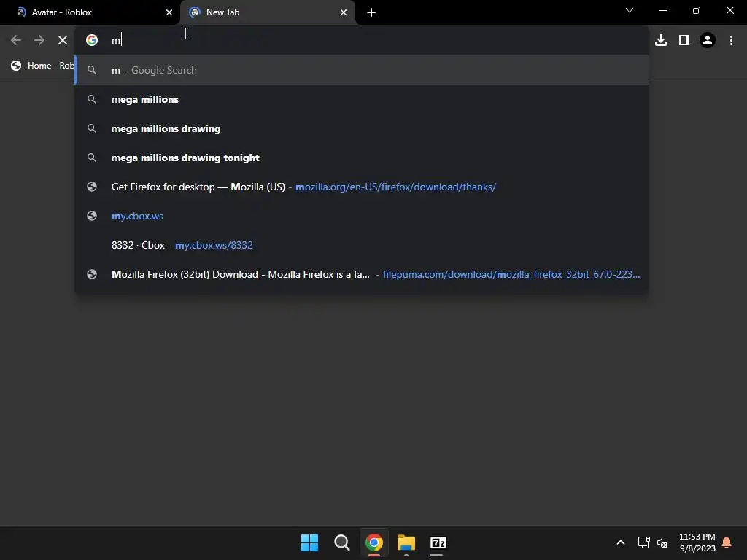Click globe icon beside Get Firefox
The height and width of the screenshot is (560, 747).
coord(92,187)
